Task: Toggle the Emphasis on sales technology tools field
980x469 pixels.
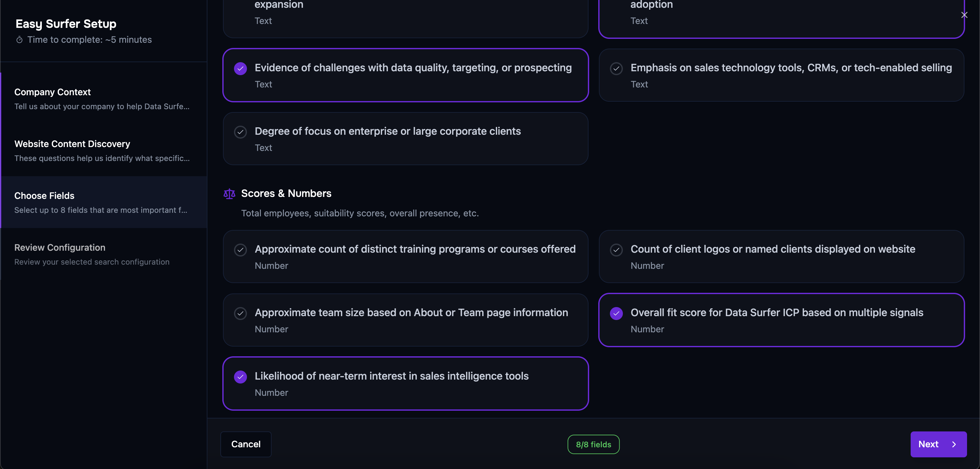Action: (781, 75)
